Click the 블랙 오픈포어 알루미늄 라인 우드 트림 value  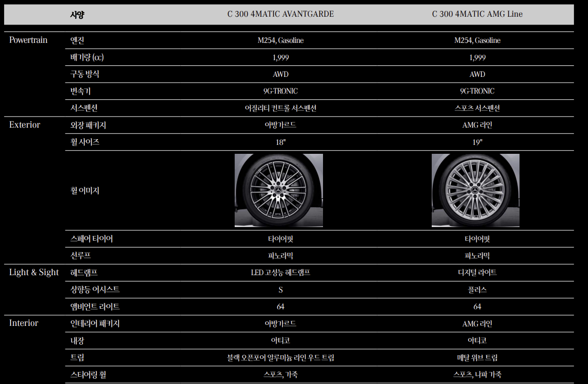pyautogui.click(x=281, y=358)
